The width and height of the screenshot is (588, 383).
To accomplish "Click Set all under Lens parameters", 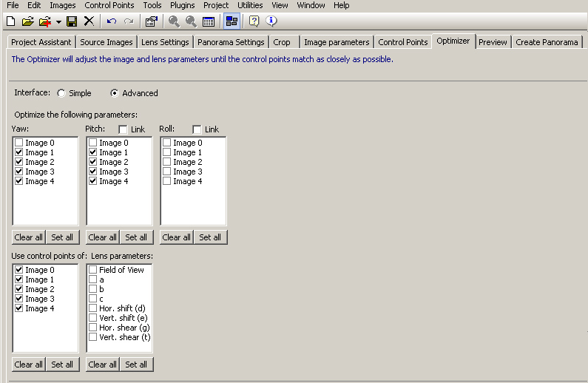I will [136, 365].
